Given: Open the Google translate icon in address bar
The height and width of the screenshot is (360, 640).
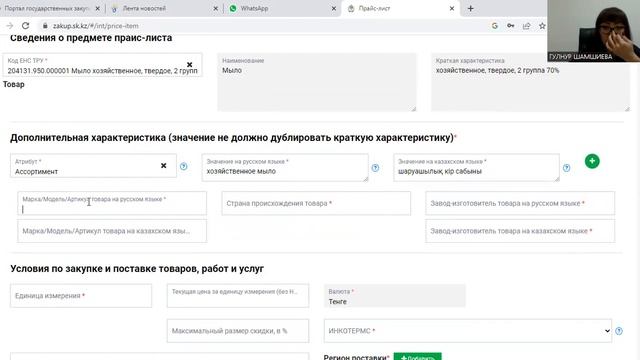Looking at the screenshot, I should (495, 26).
